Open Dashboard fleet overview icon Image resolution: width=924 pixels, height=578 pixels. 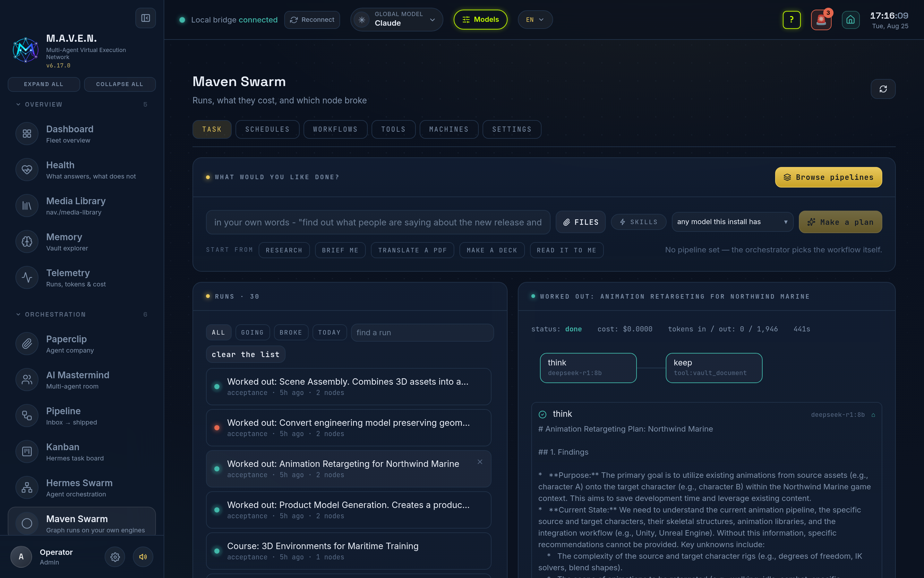point(27,133)
